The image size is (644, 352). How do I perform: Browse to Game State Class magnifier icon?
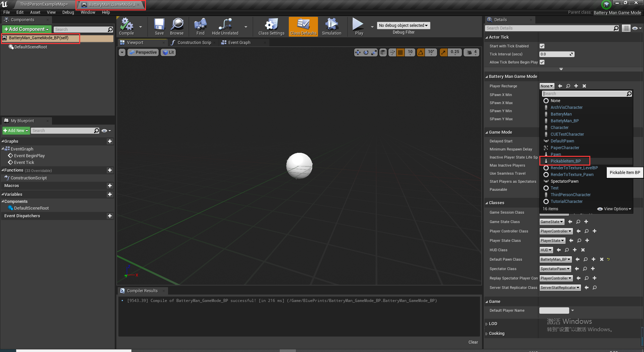click(x=578, y=222)
